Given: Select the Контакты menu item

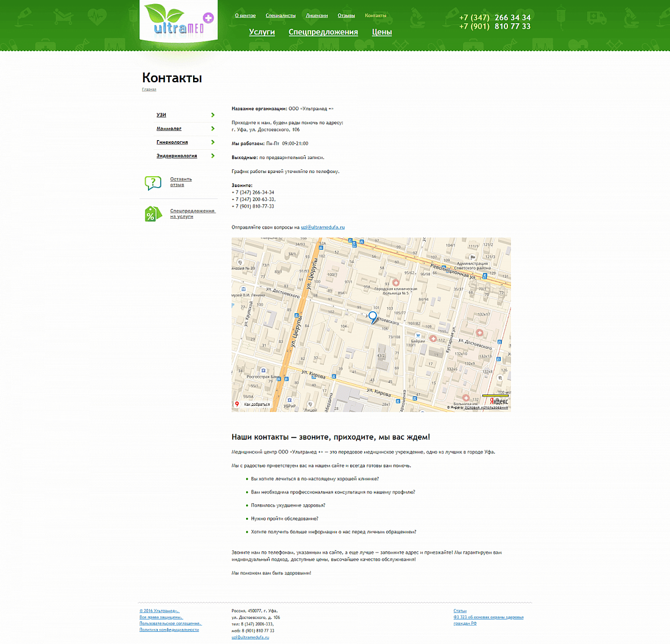Looking at the screenshot, I should point(376,15).
